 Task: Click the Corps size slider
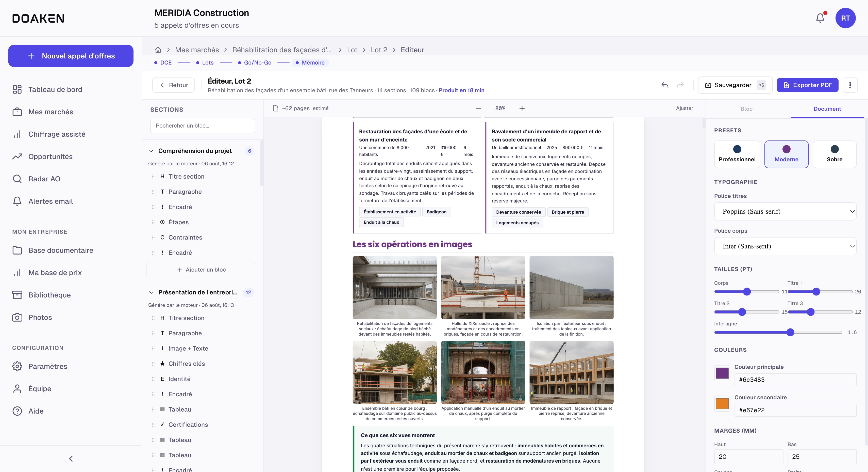click(x=746, y=292)
